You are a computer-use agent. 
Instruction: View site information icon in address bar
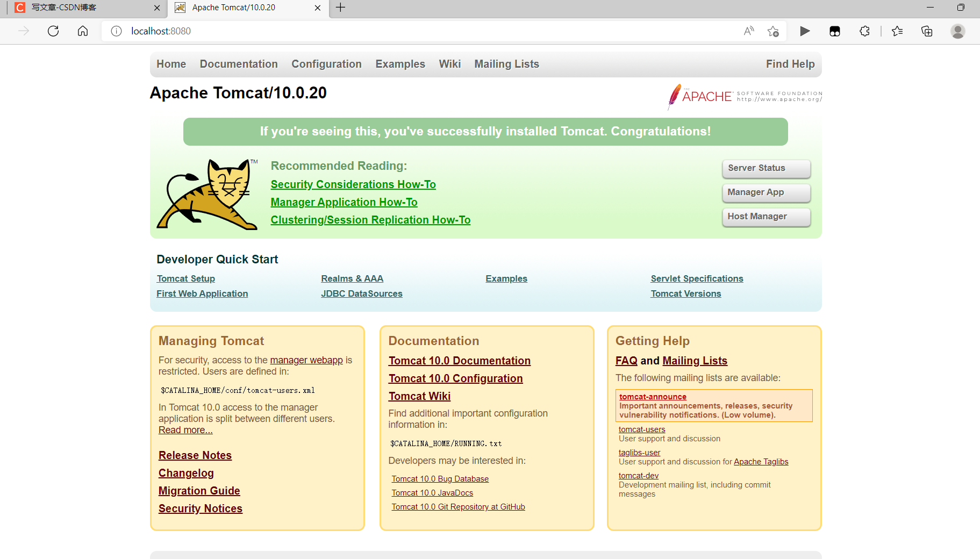click(116, 31)
